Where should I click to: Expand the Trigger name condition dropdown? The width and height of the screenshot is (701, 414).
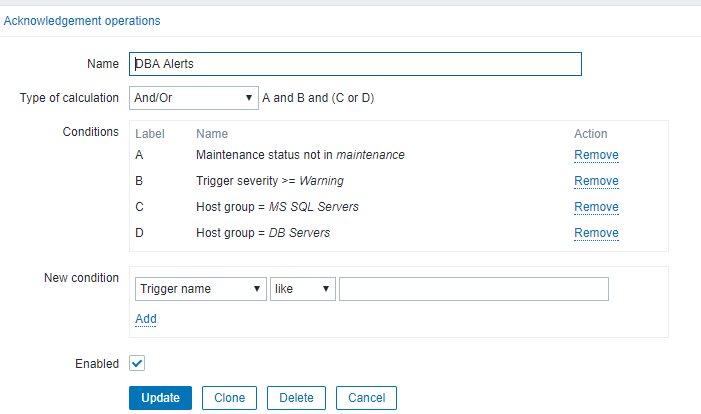pos(200,289)
